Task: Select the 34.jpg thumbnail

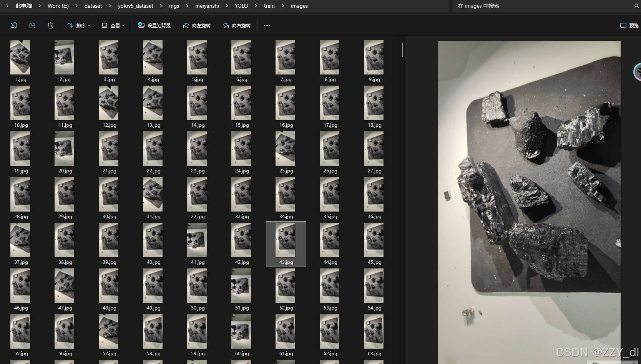Action: [x=285, y=194]
